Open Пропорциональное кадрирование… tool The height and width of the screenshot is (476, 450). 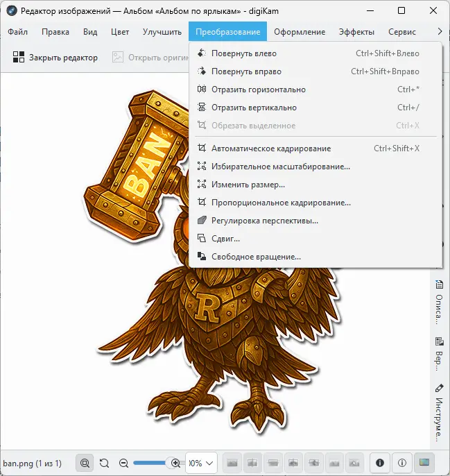315,202
